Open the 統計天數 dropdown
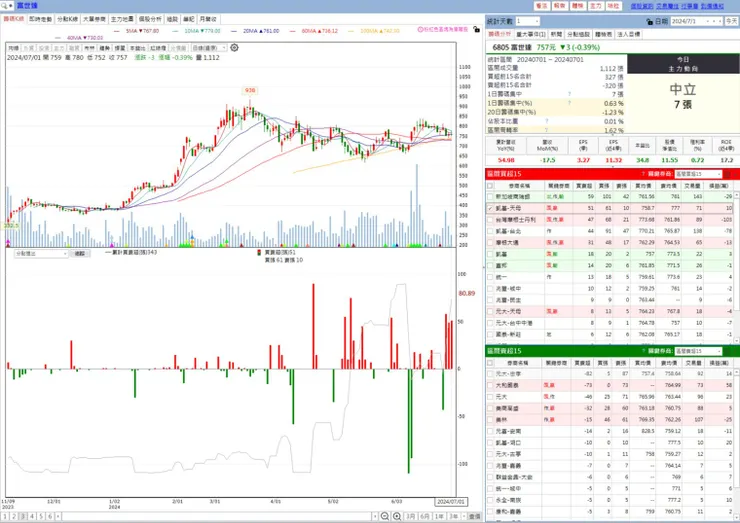This screenshot has width=740, height=523. point(537,21)
